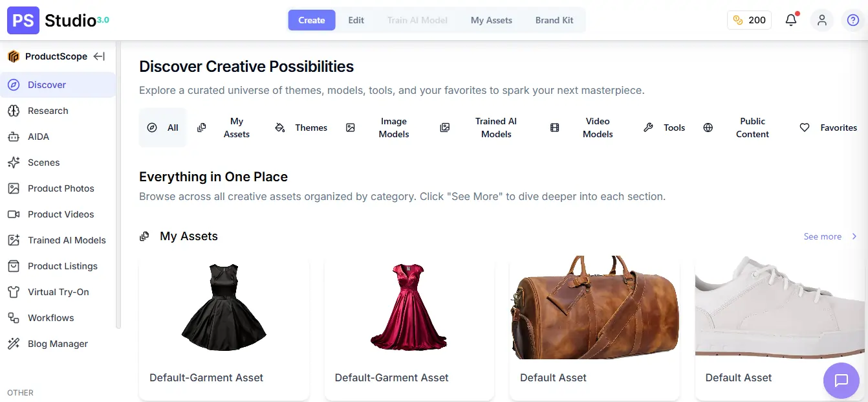
Task: Switch to the Video Models filter
Action: pos(598,128)
